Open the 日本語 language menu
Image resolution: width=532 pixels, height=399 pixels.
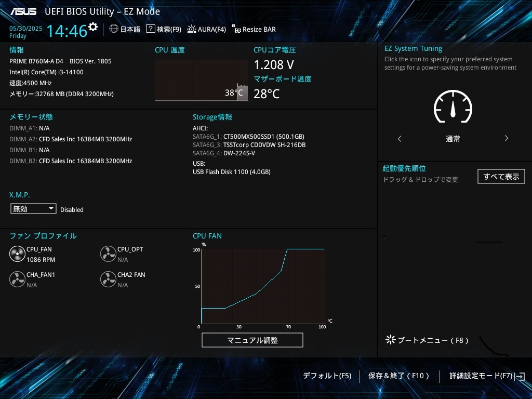click(x=130, y=29)
